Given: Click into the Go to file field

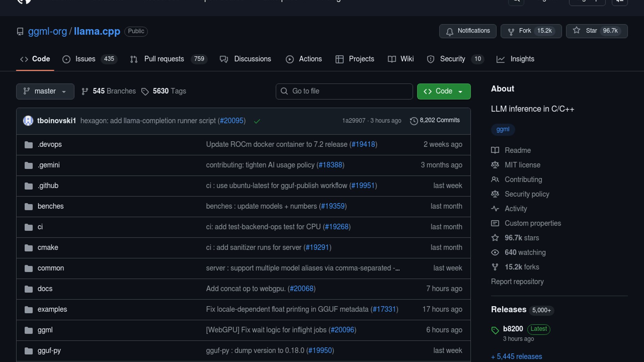Looking at the screenshot, I should pos(344,91).
